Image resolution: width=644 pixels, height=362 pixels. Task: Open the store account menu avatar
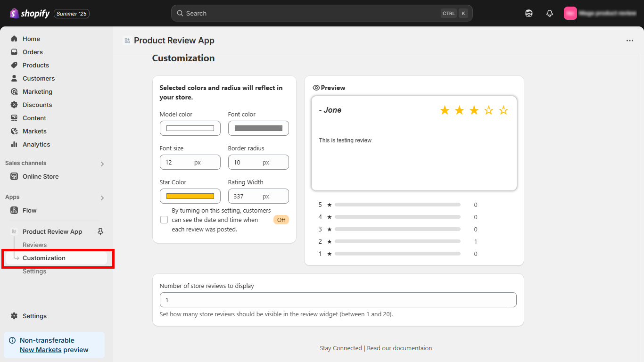570,13
